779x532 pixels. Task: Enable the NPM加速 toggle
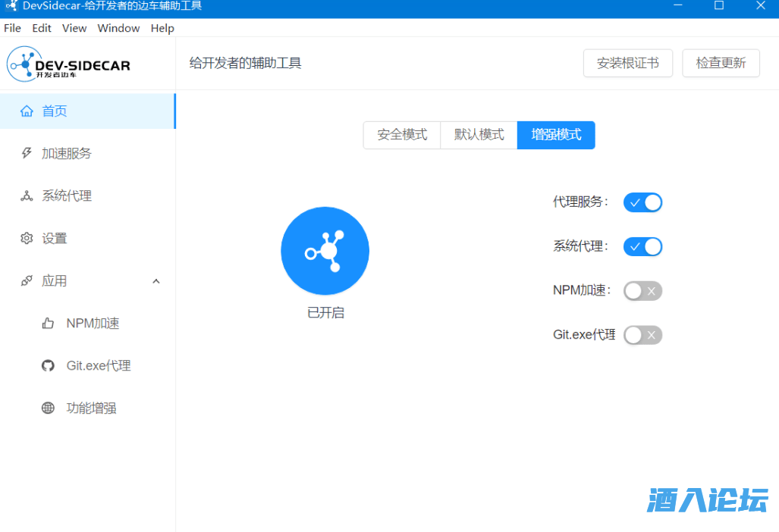[x=642, y=290]
